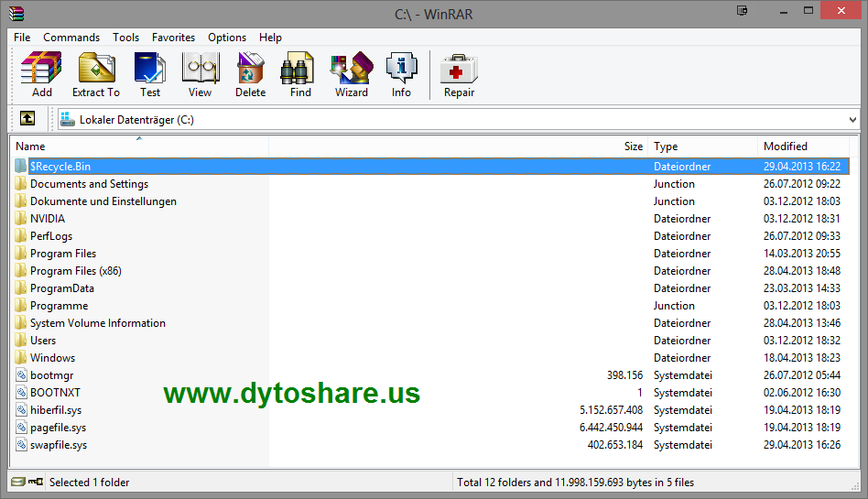This screenshot has width=868, height=499.
Task: Select the Documents and Settings row
Action: point(432,183)
